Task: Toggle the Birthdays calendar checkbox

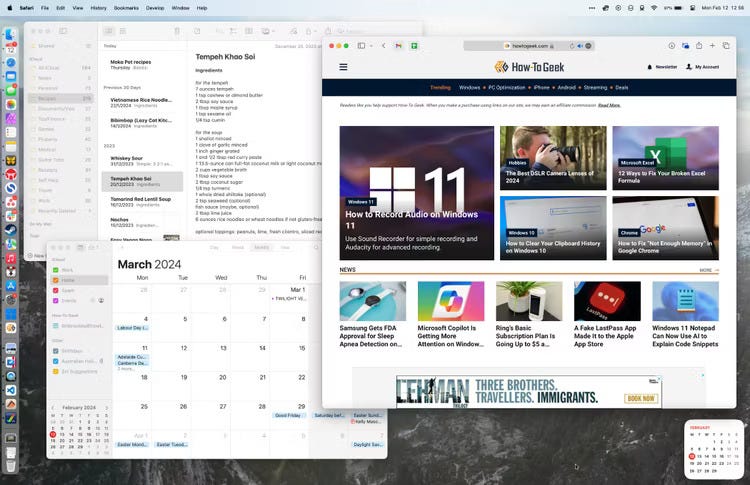Action: tap(55, 351)
